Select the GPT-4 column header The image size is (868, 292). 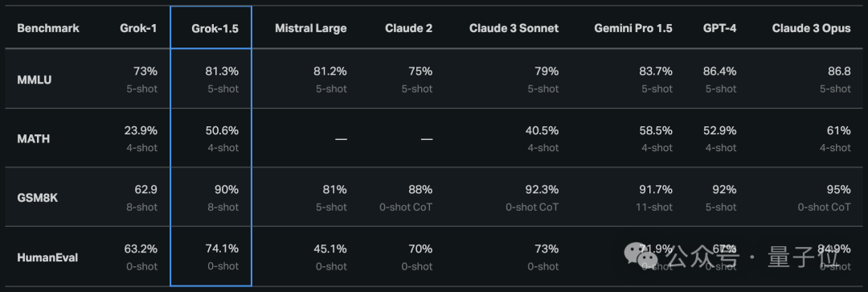tap(719, 28)
